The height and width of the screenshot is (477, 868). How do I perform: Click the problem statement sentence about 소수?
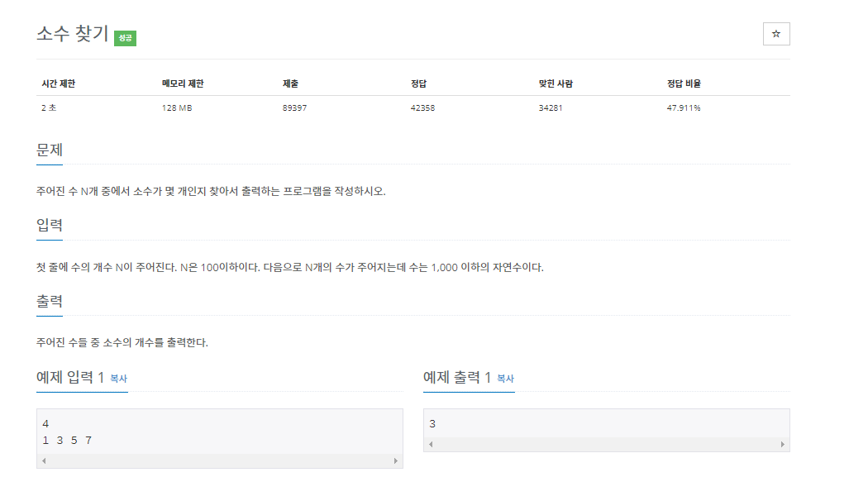[211, 192]
